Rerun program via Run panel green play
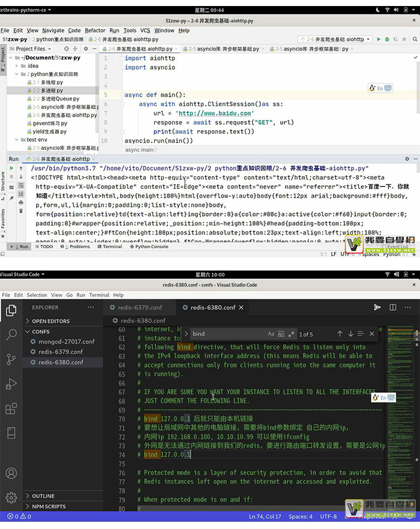 (11, 168)
